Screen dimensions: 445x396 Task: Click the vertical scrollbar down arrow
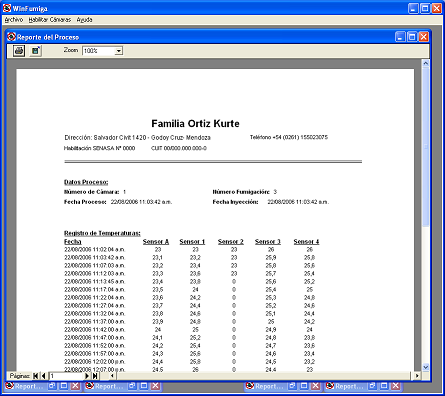tap(425, 367)
